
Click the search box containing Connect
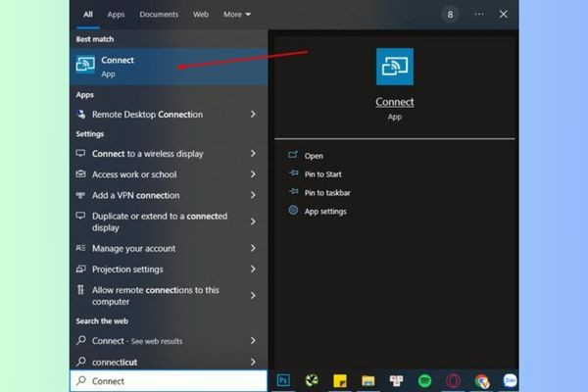(x=169, y=381)
